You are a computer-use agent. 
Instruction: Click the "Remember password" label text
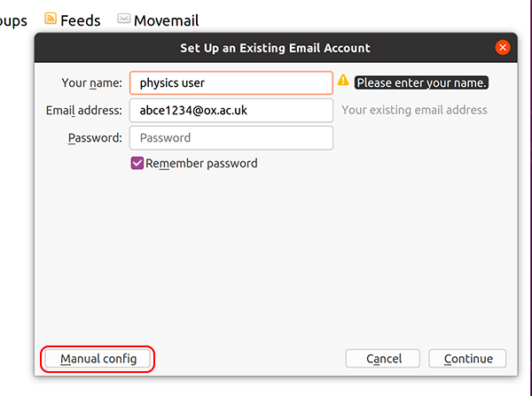click(x=201, y=163)
